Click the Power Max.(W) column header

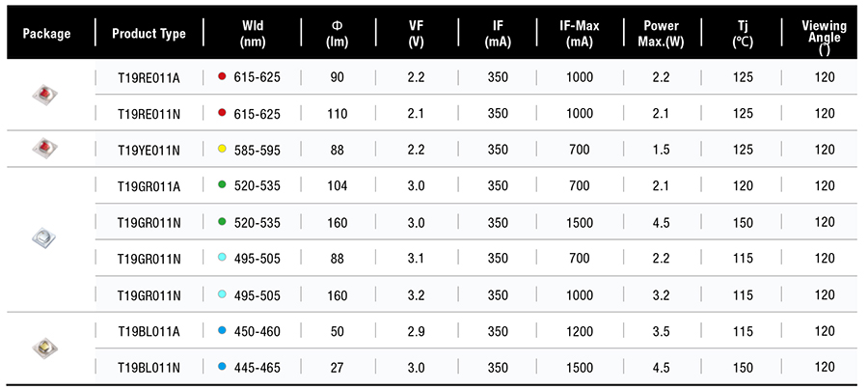point(662,34)
